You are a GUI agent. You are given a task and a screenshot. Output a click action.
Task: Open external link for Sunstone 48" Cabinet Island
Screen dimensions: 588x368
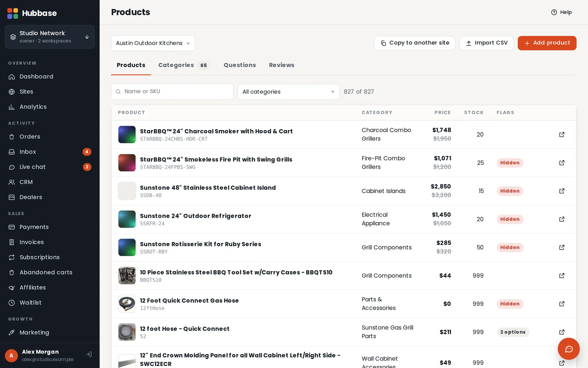[562, 191]
